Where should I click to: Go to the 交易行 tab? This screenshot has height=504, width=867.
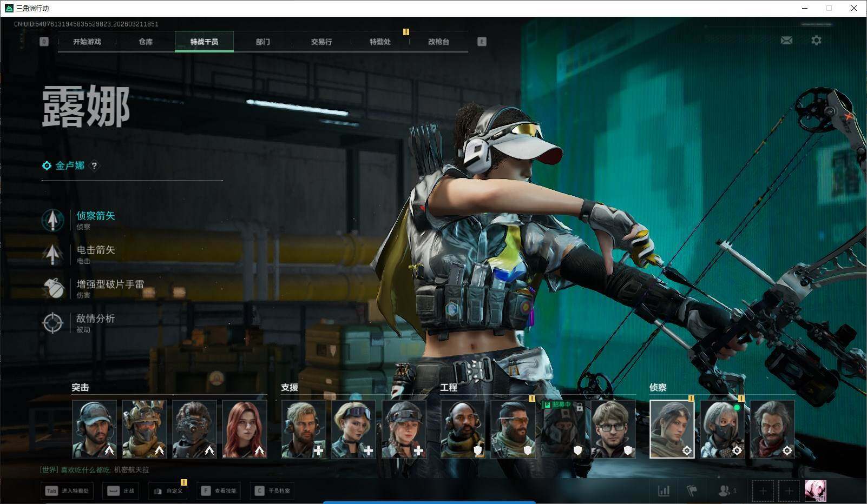tap(321, 42)
